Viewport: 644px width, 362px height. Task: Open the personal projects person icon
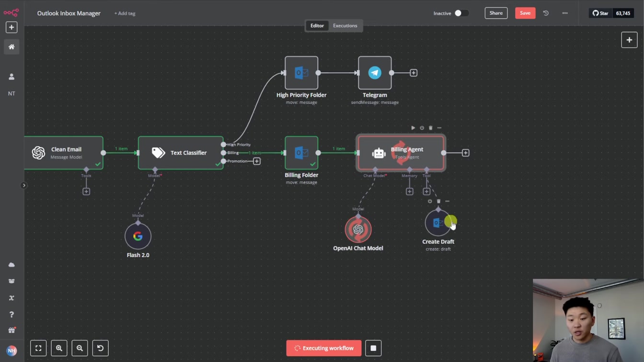pyautogui.click(x=11, y=77)
